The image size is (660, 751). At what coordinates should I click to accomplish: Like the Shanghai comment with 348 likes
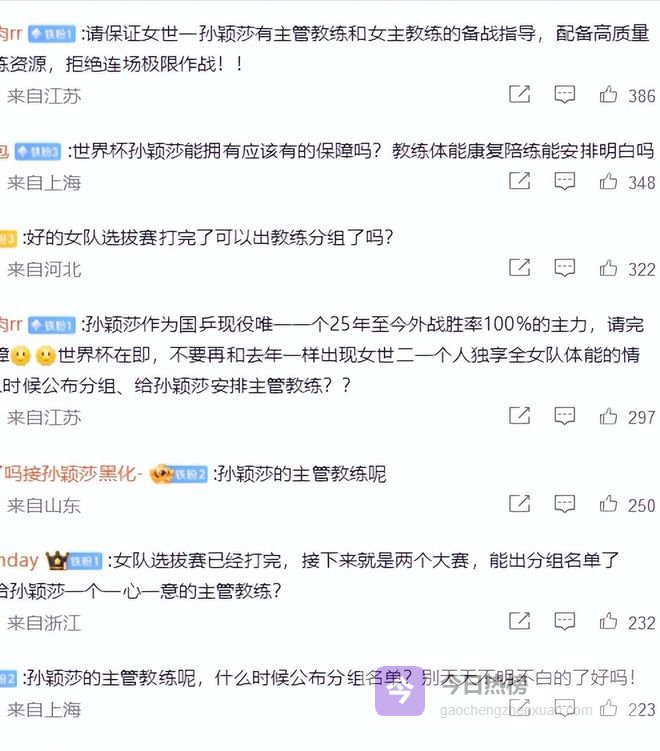pyautogui.click(x=608, y=181)
